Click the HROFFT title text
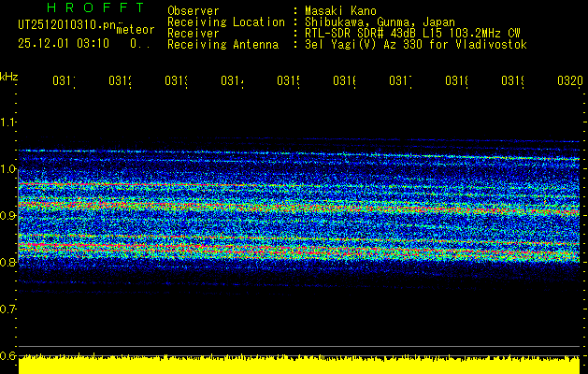 [95, 7]
